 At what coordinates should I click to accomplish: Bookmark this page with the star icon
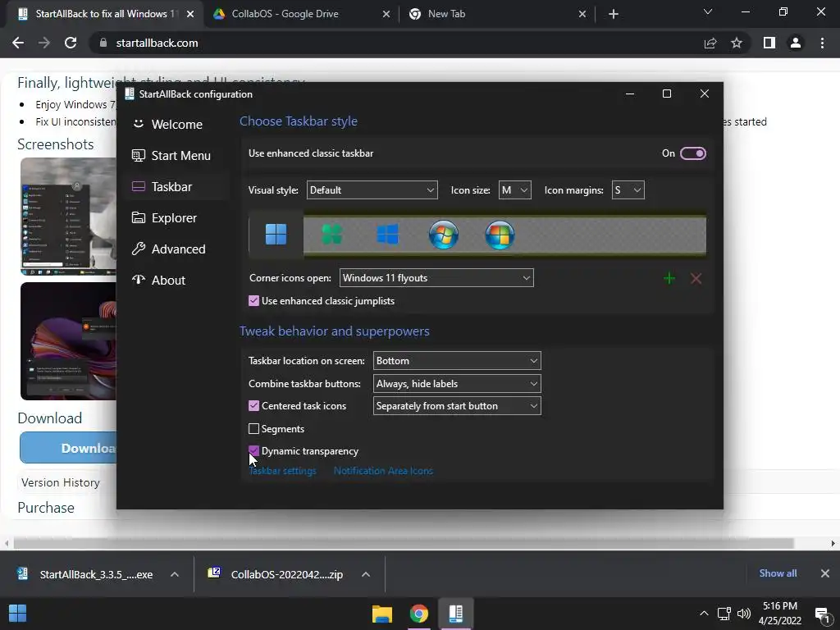(x=737, y=43)
